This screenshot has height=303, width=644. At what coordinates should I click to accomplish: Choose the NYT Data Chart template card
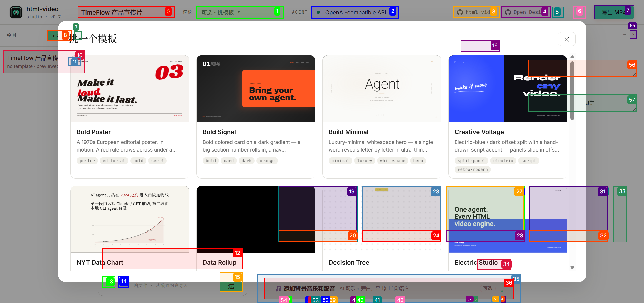(x=130, y=229)
